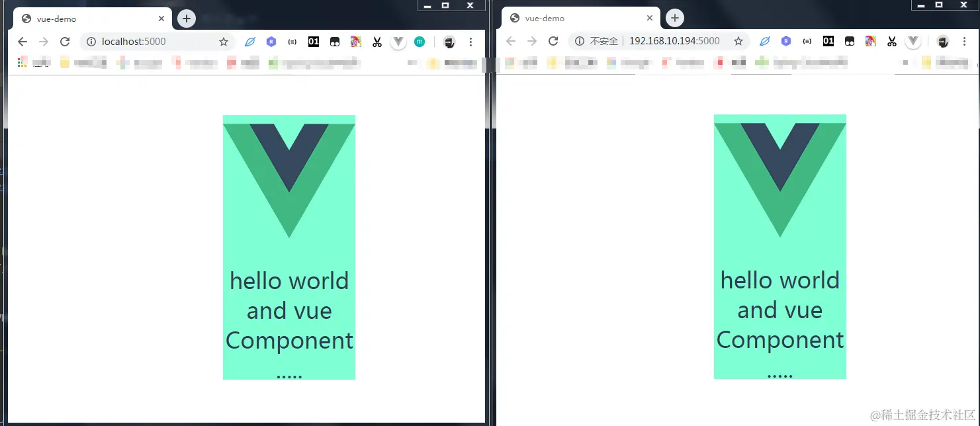Open black 01 extension in left window
This screenshot has height=426, width=980.
[x=314, y=42]
